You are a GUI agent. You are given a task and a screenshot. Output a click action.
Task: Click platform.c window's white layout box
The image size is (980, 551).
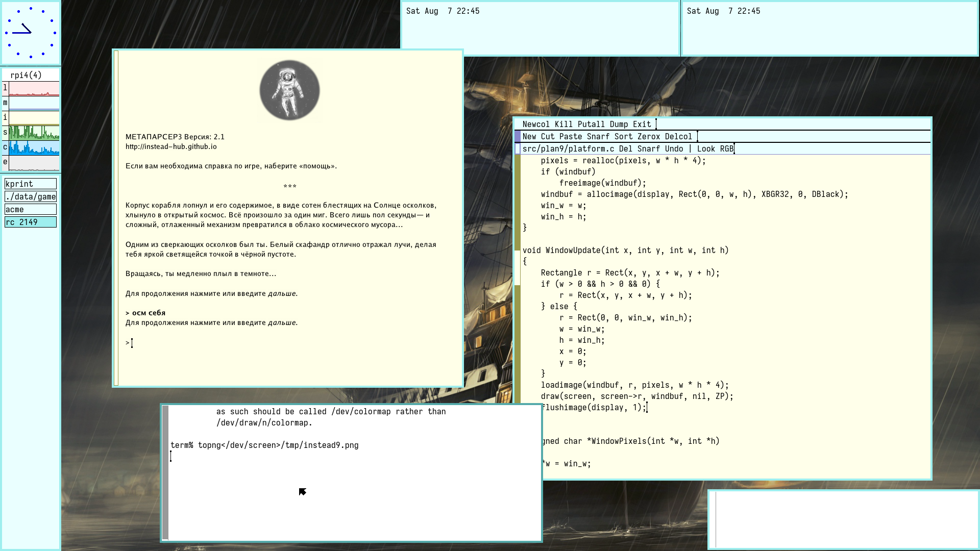point(518,148)
